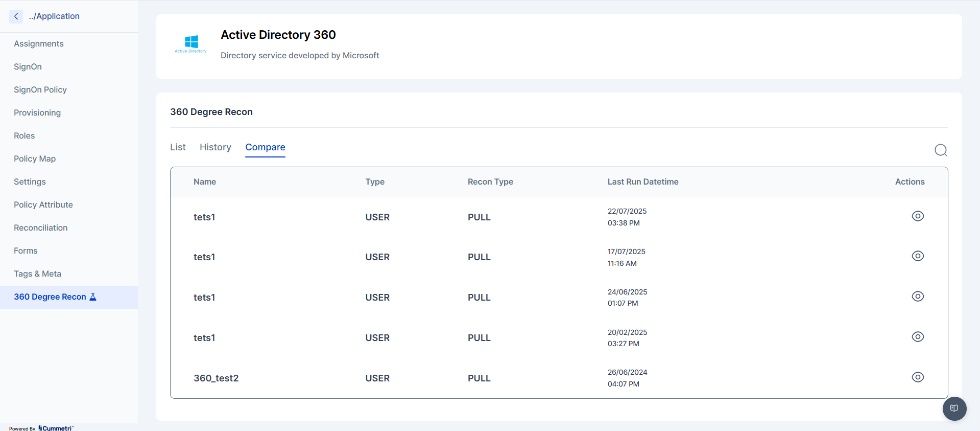Click PULL recon type in 17/07/2025 row

(x=479, y=257)
